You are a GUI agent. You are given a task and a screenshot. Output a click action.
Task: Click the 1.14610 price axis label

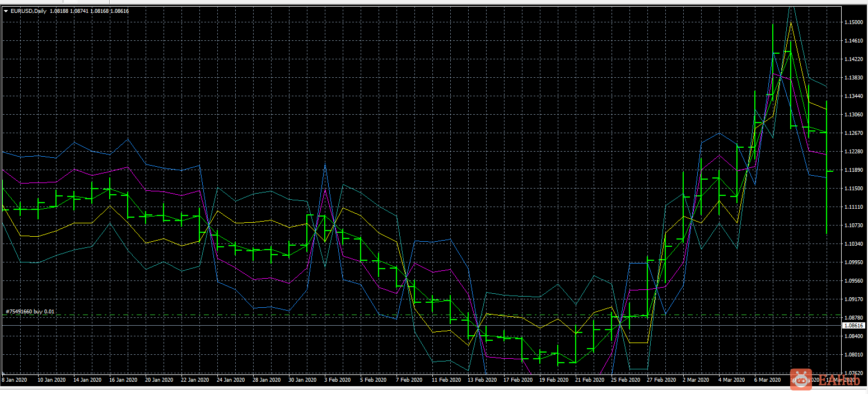click(x=853, y=40)
